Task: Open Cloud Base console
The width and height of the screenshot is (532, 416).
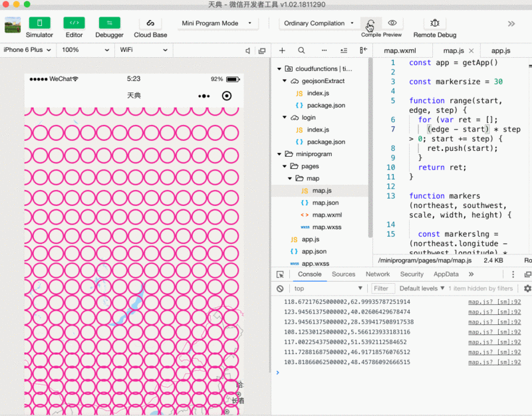Action: (150, 23)
